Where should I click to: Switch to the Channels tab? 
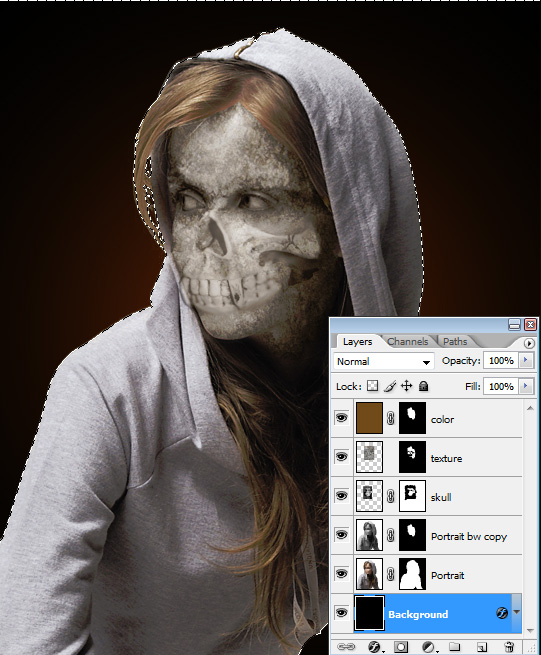point(407,342)
